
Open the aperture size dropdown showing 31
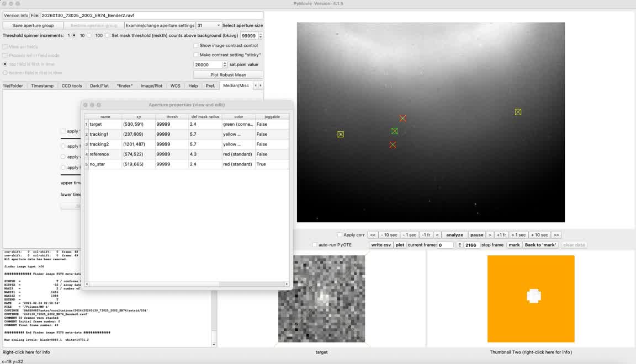pyautogui.click(x=209, y=25)
